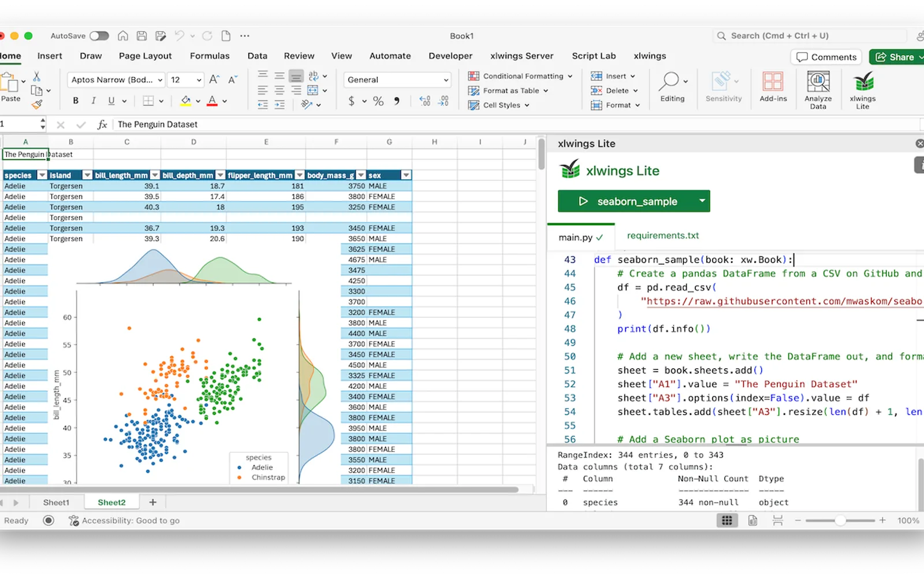Close the xlwings Lite pane
The width and height of the screenshot is (924, 578).
click(919, 143)
